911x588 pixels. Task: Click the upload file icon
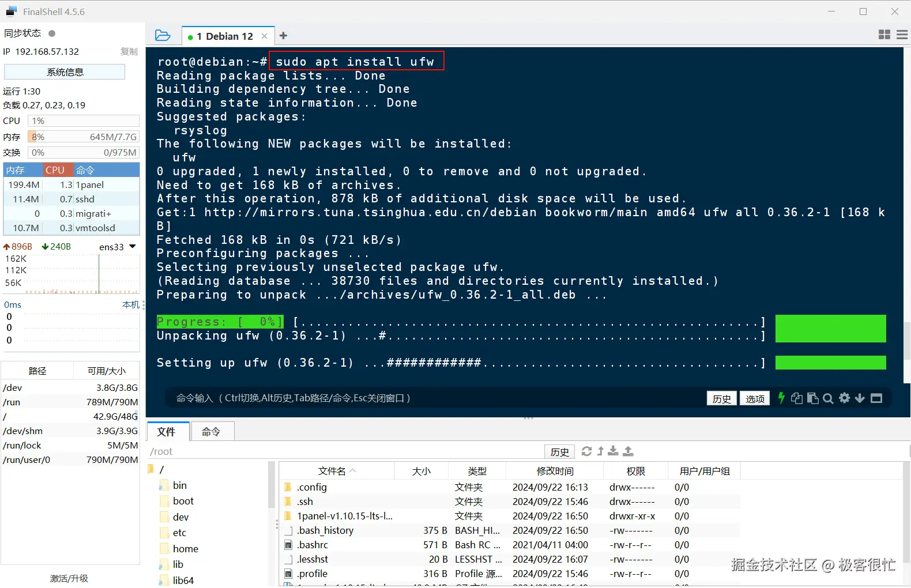[628, 451]
